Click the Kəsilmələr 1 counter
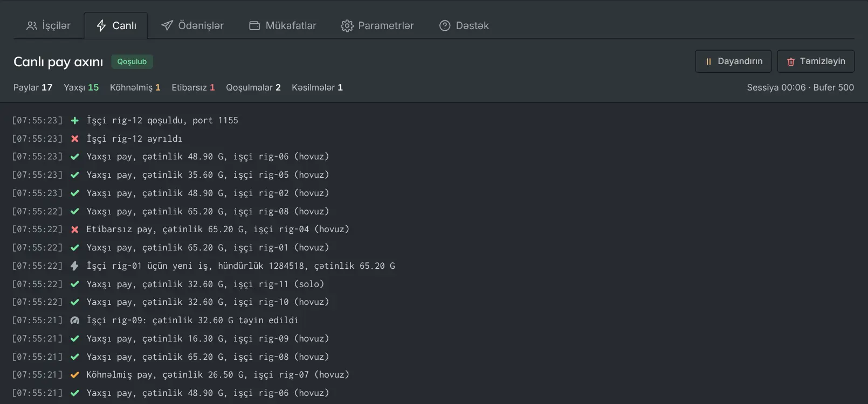This screenshot has height=404, width=868. pos(318,88)
